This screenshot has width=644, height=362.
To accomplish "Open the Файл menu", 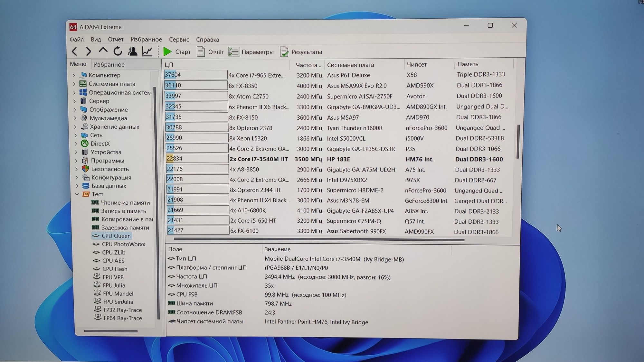I will pos(77,39).
